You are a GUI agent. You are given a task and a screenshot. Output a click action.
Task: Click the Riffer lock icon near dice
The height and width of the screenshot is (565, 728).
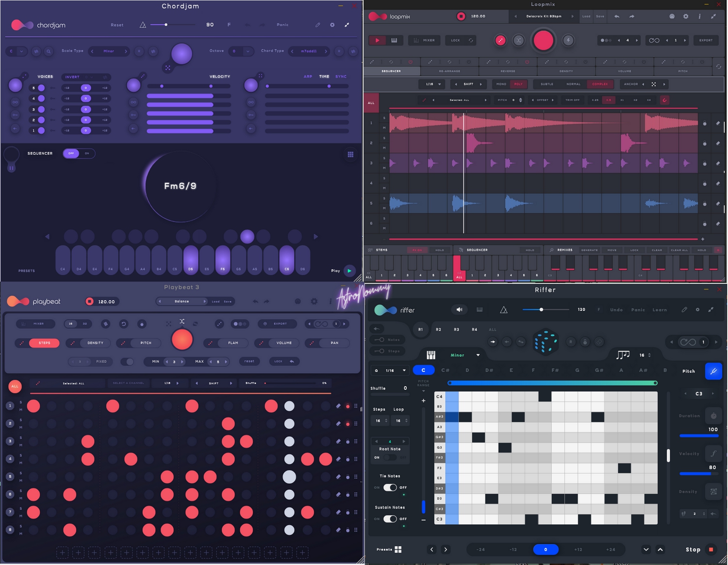[585, 341]
